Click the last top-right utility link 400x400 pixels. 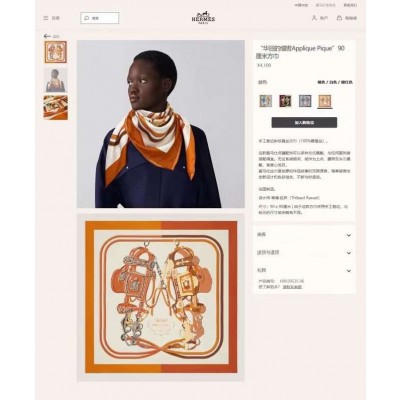(x=350, y=5)
